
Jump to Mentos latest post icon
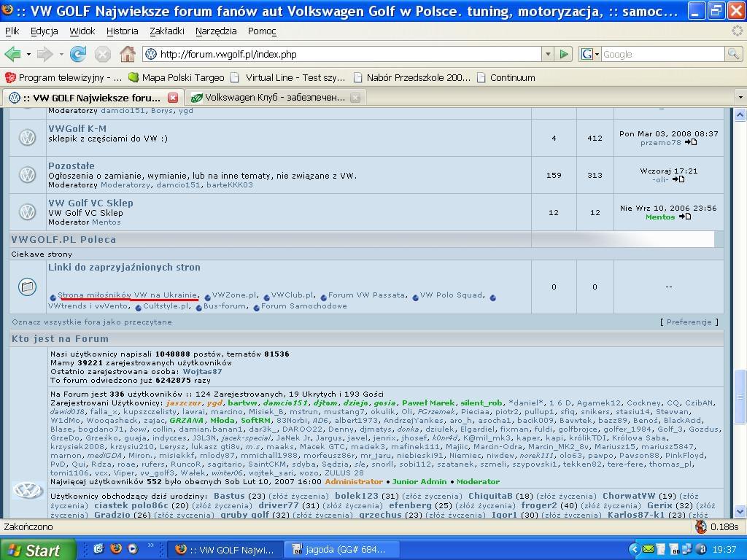click(x=684, y=217)
